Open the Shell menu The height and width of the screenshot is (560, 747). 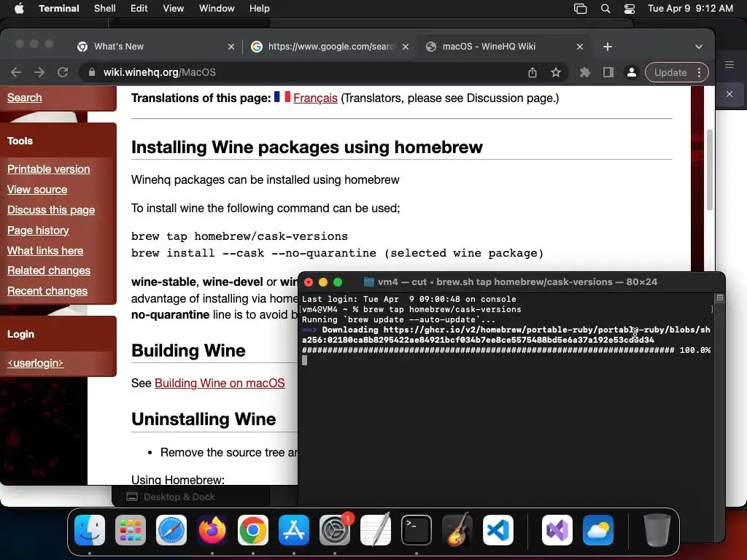pos(105,9)
